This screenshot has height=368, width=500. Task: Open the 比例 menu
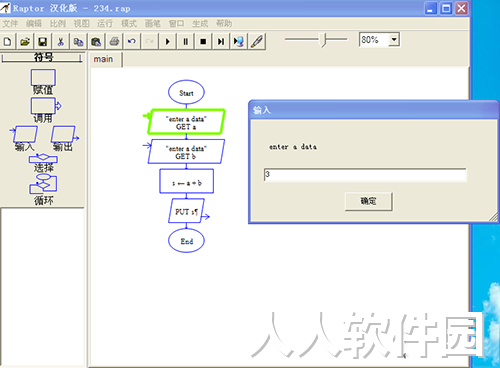point(58,24)
